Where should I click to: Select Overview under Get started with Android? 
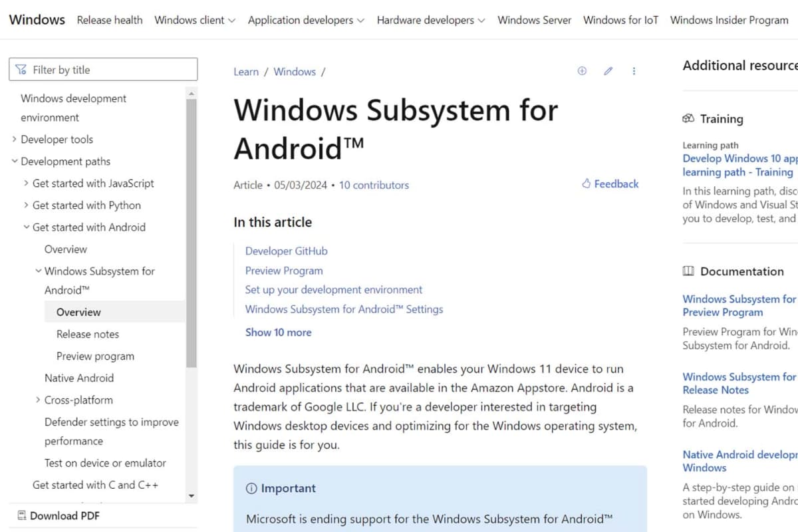[x=65, y=249]
